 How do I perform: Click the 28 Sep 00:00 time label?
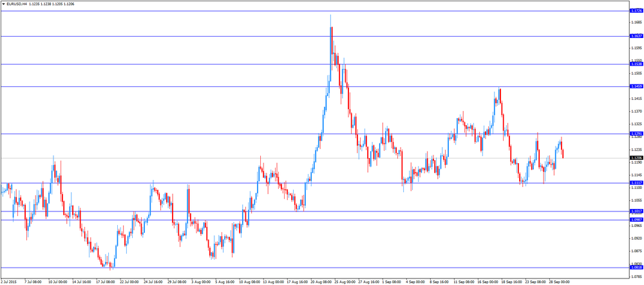[560, 282]
